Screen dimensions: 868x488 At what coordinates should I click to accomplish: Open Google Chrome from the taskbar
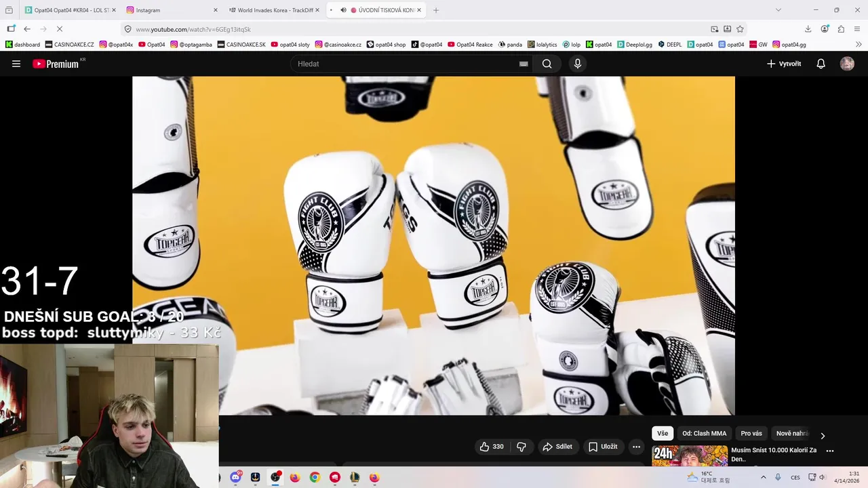point(315,477)
